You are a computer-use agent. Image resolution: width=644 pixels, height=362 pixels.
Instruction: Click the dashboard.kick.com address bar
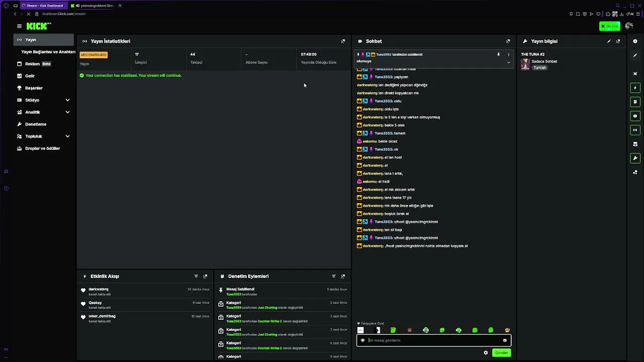(64, 14)
